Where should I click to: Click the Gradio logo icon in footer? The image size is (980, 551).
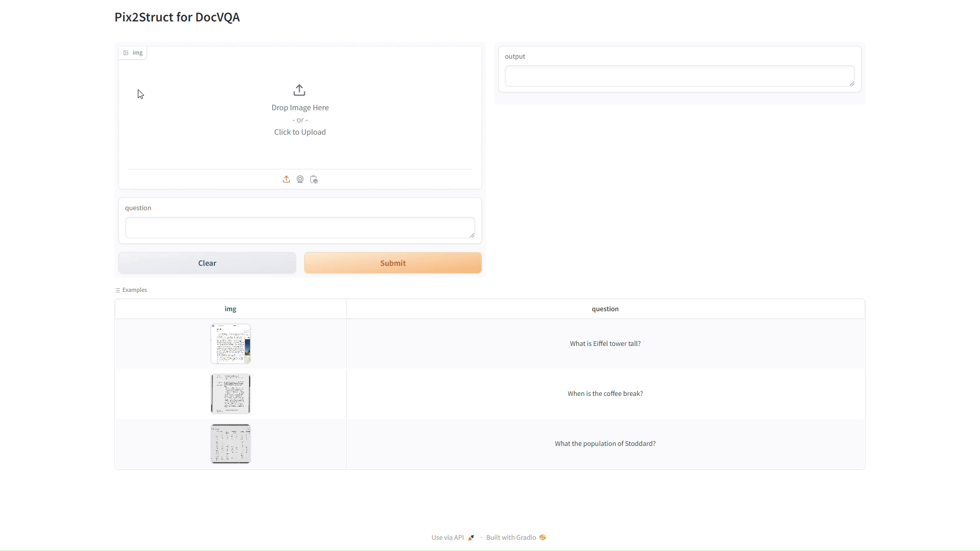coord(543,537)
